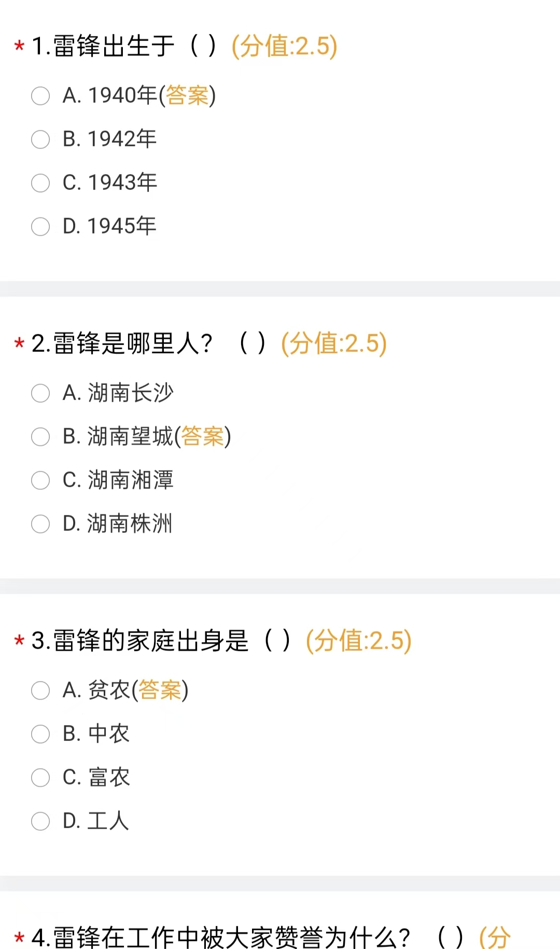Image resolution: width=560 pixels, height=949 pixels.
Task: Click the 分值:2.5 score label of question 1
Action: point(284,46)
